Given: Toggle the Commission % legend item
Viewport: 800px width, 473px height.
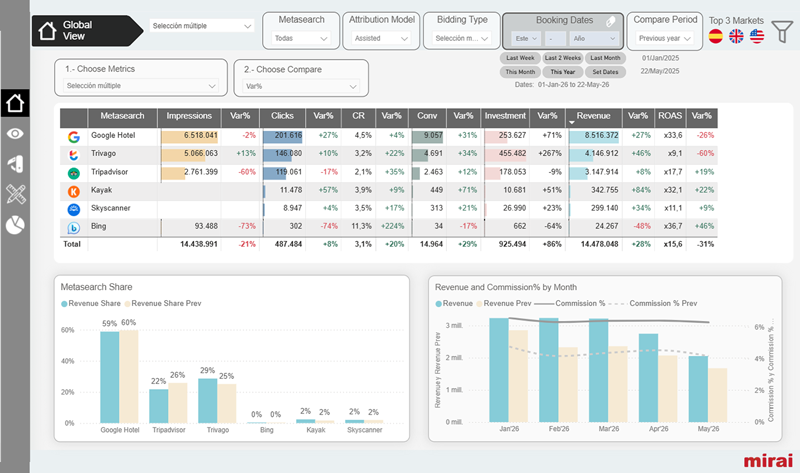Looking at the screenshot, I should tap(570, 303).
